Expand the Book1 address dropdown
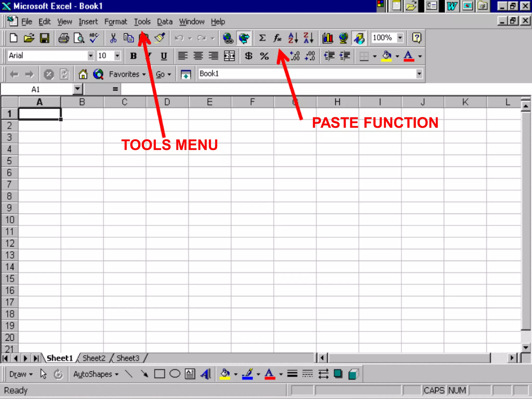Image resolution: width=532 pixels, height=399 pixels. (x=419, y=74)
